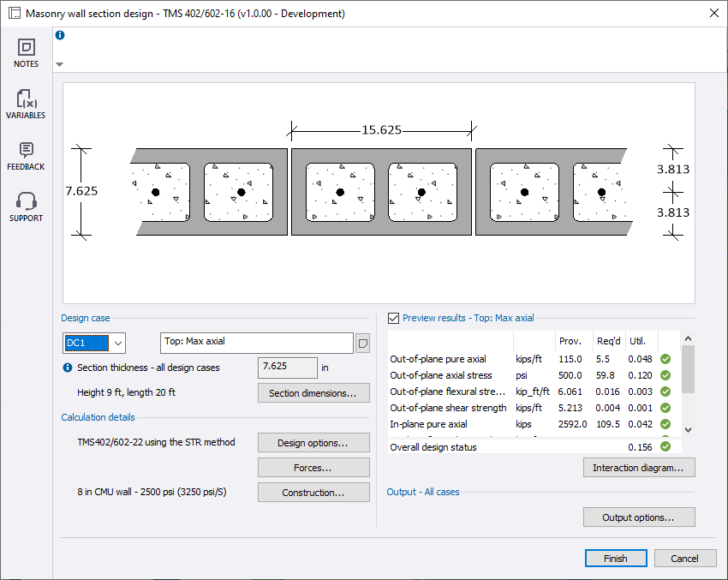728x580 pixels.
Task: Click the collapse arrow below the info icon
Action: (58, 63)
